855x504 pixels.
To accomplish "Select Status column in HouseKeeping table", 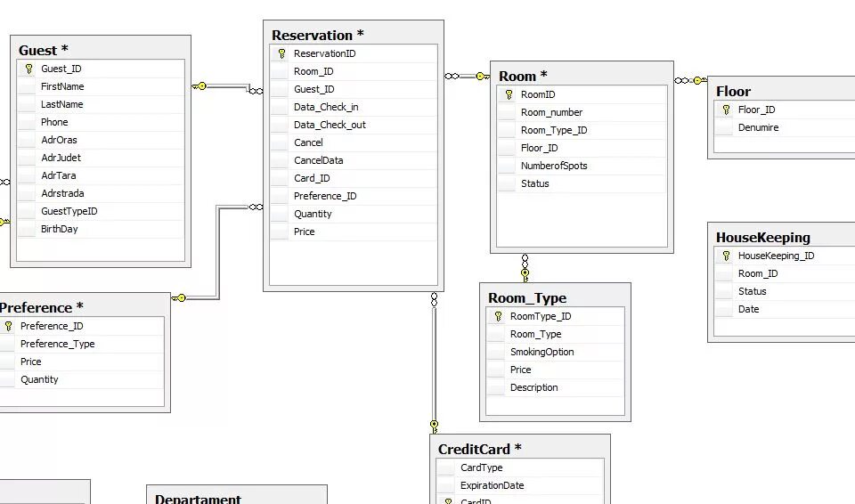I will pyautogui.click(x=786, y=291).
